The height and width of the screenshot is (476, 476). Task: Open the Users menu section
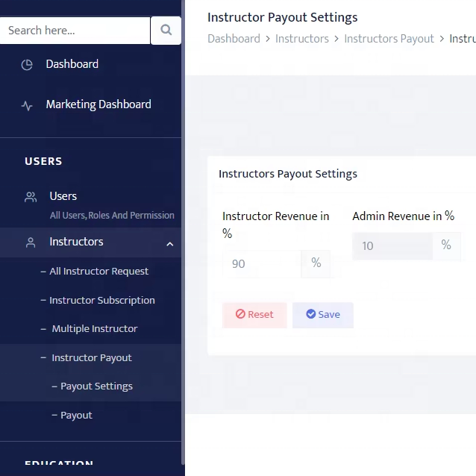click(63, 196)
